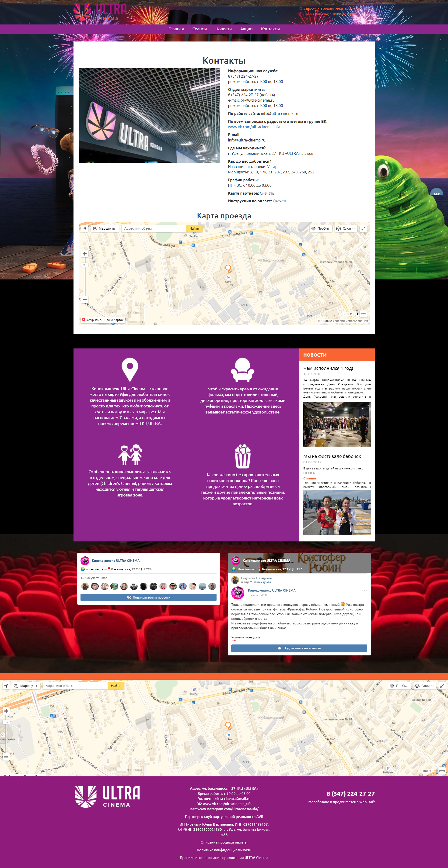Focus the lower map address search field
Image resolution: width=448 pixels, height=868 pixels.
(x=75, y=686)
